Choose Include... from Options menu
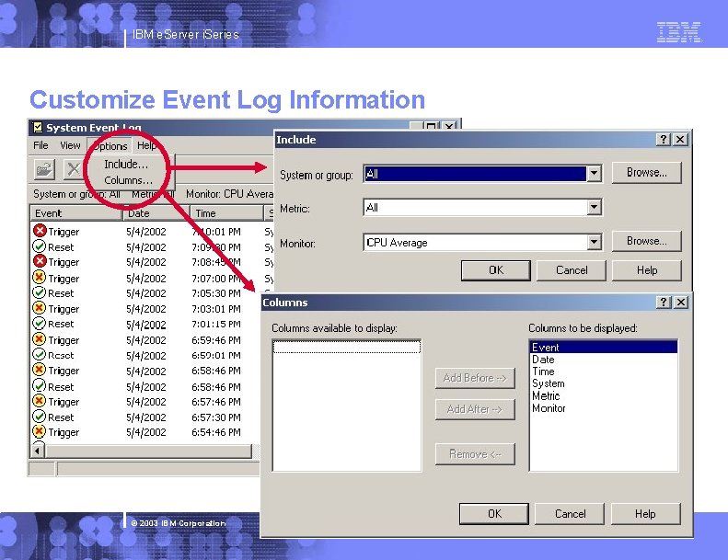 click(126, 165)
